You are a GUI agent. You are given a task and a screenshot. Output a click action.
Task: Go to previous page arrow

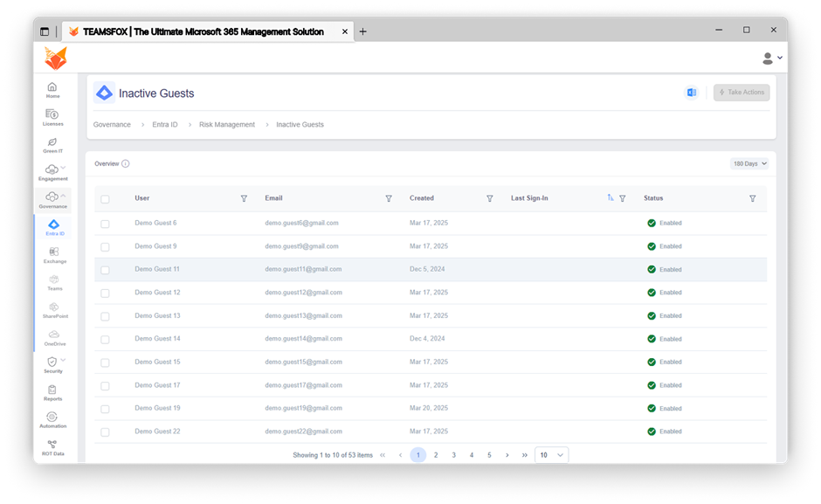point(401,455)
